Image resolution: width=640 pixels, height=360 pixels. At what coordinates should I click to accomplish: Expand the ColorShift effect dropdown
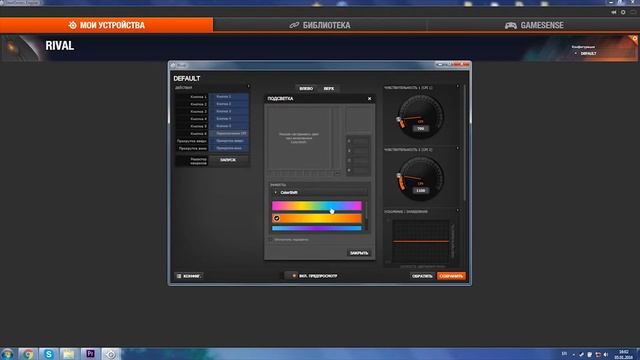click(320, 192)
